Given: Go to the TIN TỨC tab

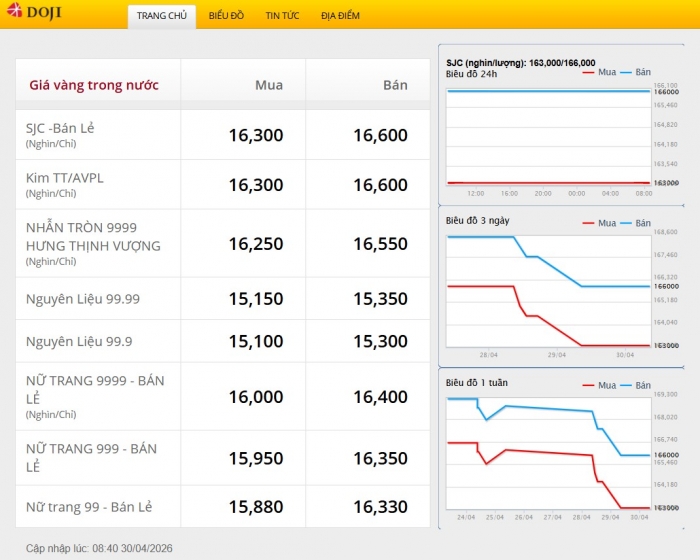Looking at the screenshot, I should [282, 16].
